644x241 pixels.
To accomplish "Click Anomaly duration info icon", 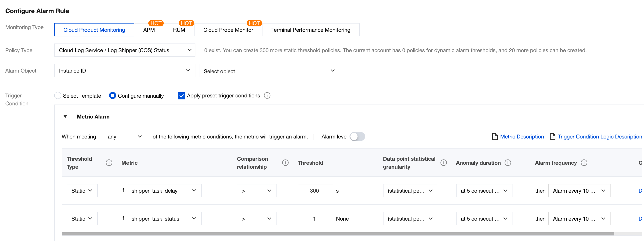I will pyautogui.click(x=507, y=163).
